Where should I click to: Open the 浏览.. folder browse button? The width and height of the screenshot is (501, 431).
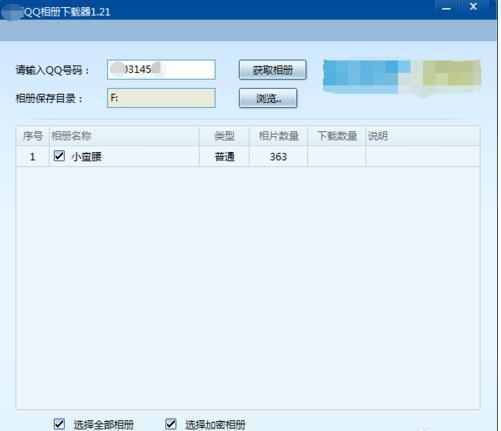268,98
